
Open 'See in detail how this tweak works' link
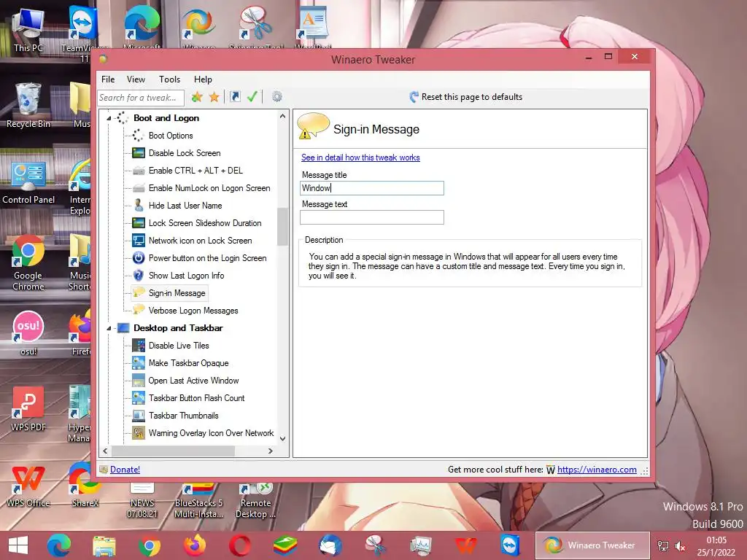[x=360, y=157]
